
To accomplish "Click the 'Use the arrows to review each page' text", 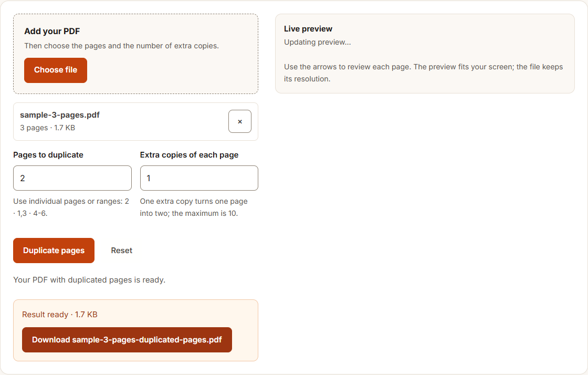I will coord(423,73).
